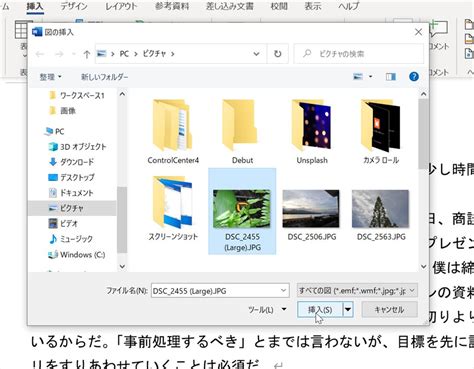
Task: Click PC in the address breadcrumb
Action: pos(124,54)
